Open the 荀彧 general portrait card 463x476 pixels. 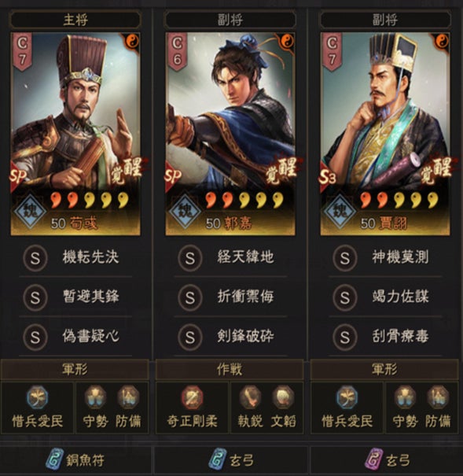[75, 134]
